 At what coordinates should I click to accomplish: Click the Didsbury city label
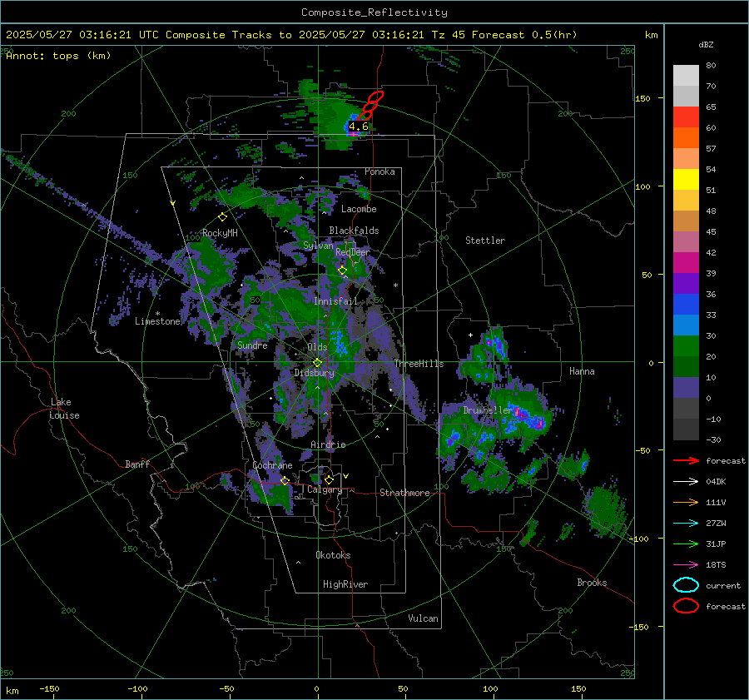click(x=314, y=373)
